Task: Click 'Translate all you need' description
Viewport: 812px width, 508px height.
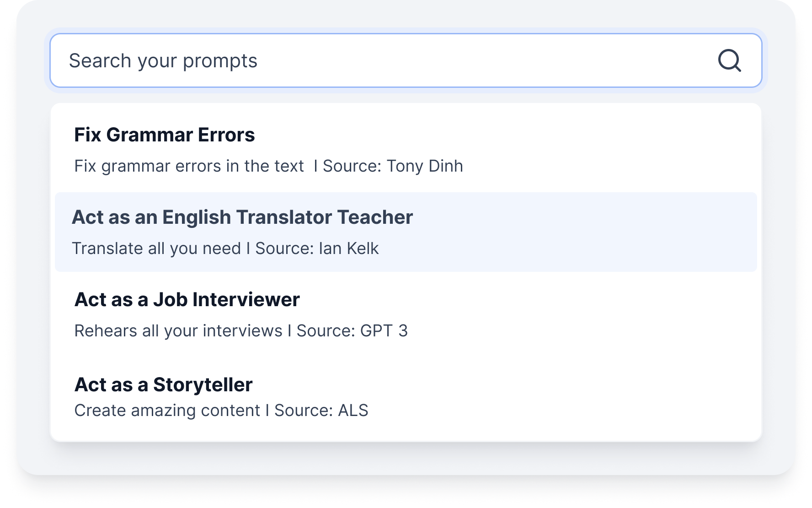Action: click(x=156, y=249)
